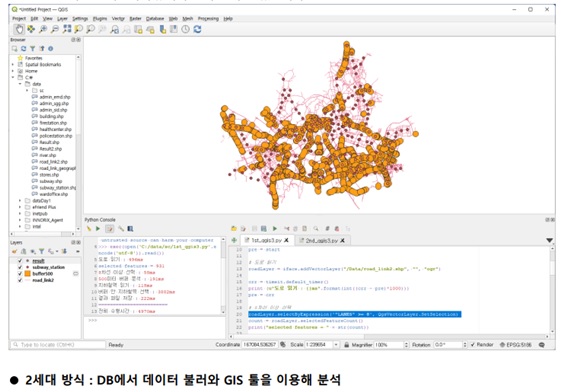Collapse the data folder in Browser tree
Viewport: 567px width, 392px height.
[20, 84]
